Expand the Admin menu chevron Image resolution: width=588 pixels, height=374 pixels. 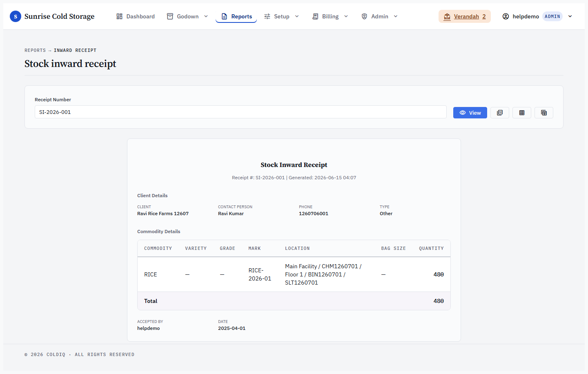(396, 16)
